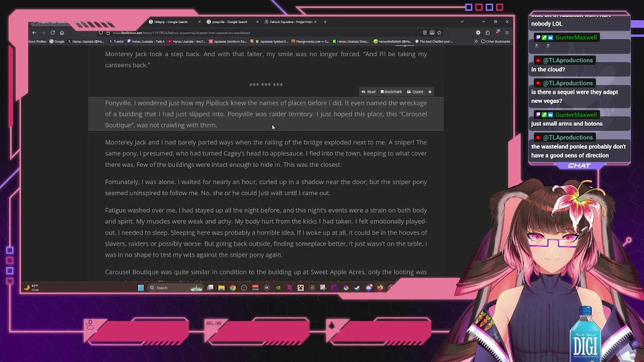Open the extensions puzzle icon
Viewport: 644px width, 362px height.
coord(488,33)
